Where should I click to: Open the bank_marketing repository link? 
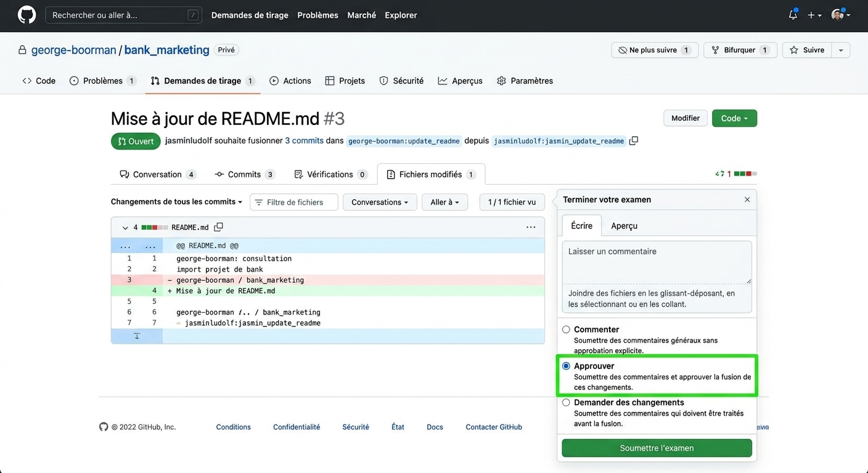[x=167, y=50]
